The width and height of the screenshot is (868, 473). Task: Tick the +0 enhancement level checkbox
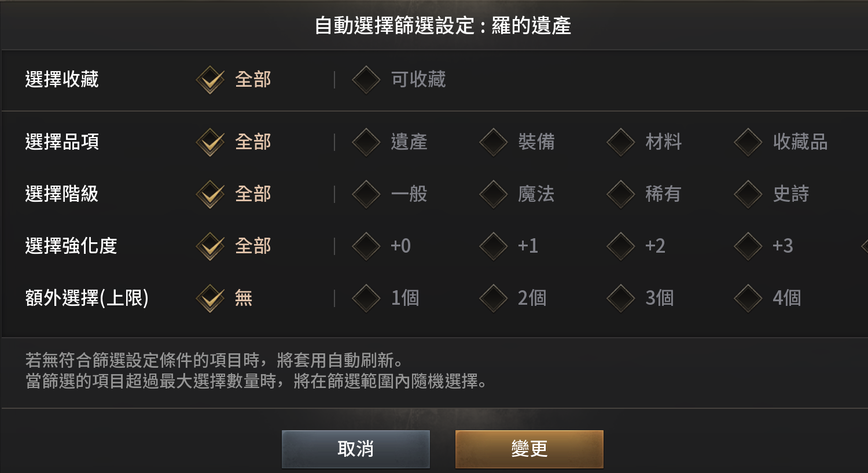(366, 246)
